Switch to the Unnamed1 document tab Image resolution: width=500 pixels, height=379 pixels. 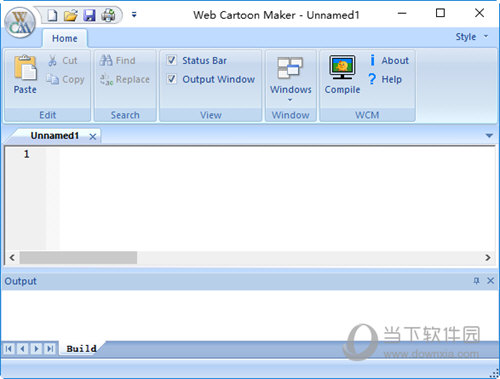(x=55, y=136)
